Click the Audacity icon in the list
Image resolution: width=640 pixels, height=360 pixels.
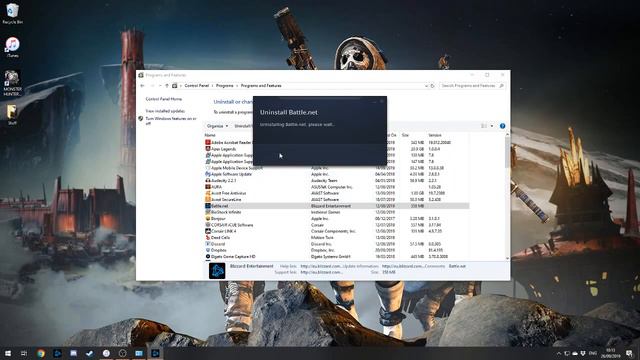208,180
